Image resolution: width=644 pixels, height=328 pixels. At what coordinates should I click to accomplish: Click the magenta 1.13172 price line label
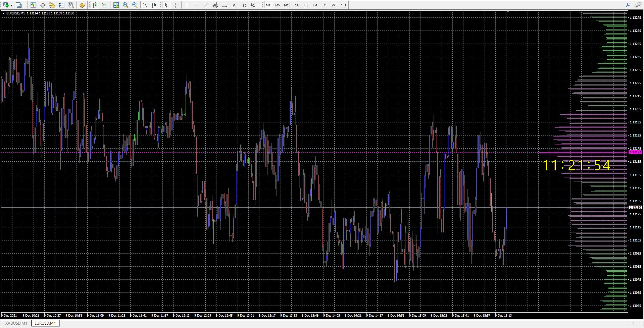(x=635, y=152)
